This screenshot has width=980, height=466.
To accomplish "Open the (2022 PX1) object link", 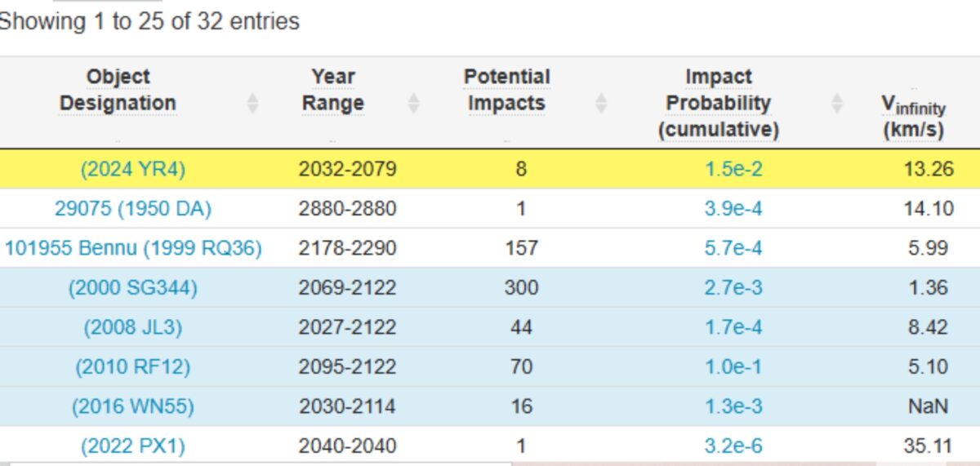I will 133,446.
